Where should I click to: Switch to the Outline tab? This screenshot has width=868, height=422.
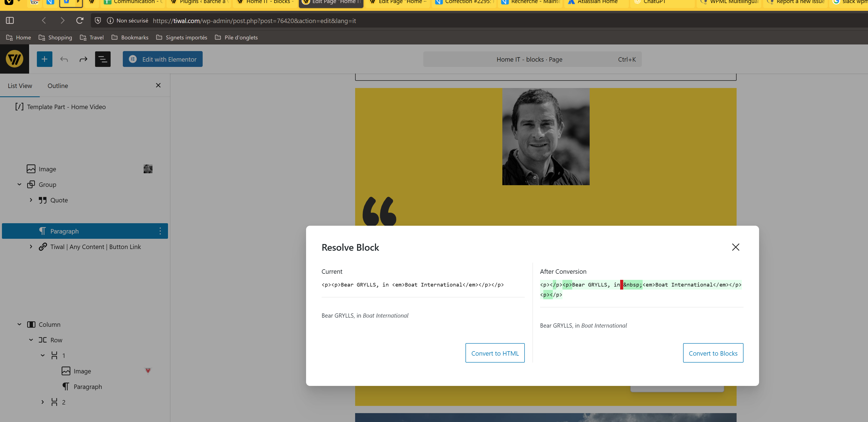coord(58,86)
